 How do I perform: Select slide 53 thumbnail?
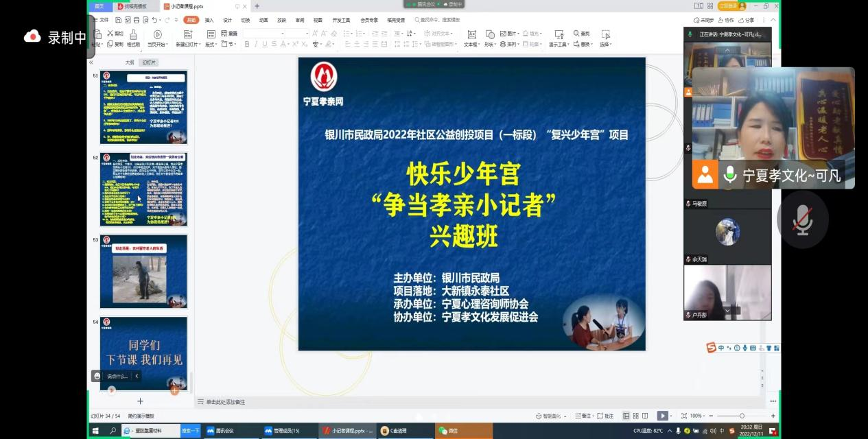tap(143, 272)
